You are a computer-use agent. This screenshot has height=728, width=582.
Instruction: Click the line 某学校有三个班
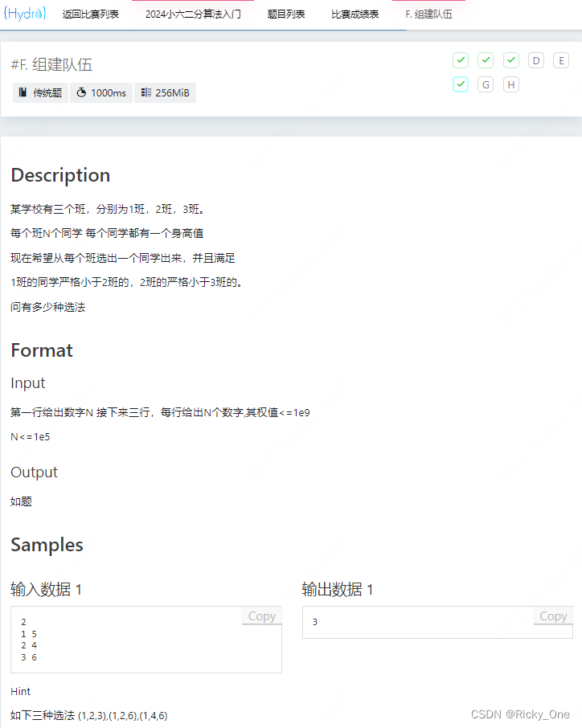point(108,209)
